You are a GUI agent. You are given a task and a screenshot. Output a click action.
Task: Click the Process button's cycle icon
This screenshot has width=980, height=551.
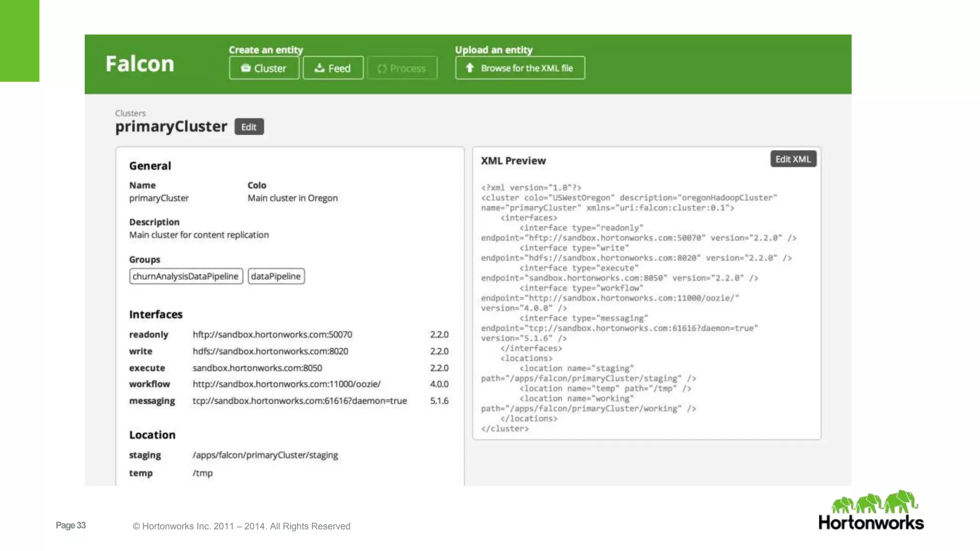[x=382, y=68]
